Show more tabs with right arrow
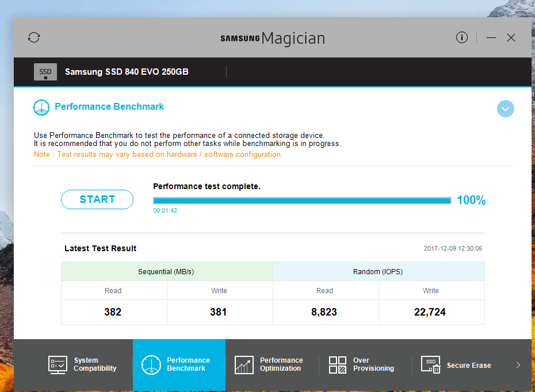The width and height of the screenshot is (535, 392). pos(518,365)
